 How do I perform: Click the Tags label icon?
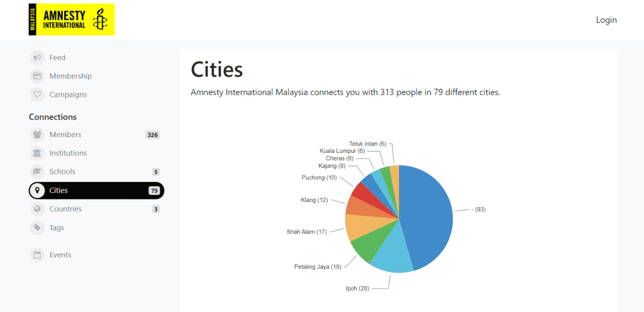[x=37, y=228]
